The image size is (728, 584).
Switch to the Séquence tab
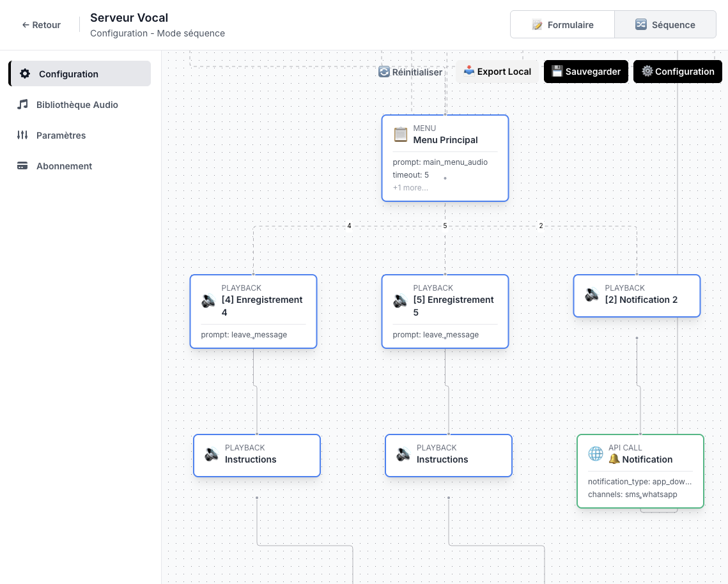coord(665,25)
